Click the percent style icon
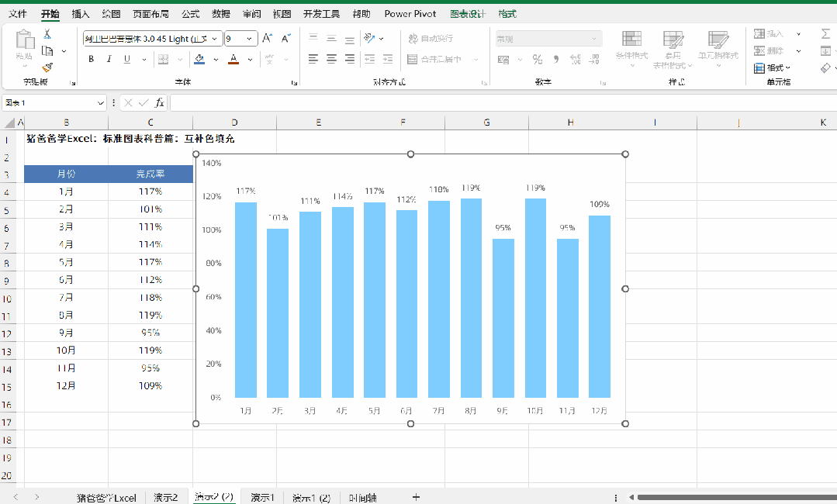 538,59
